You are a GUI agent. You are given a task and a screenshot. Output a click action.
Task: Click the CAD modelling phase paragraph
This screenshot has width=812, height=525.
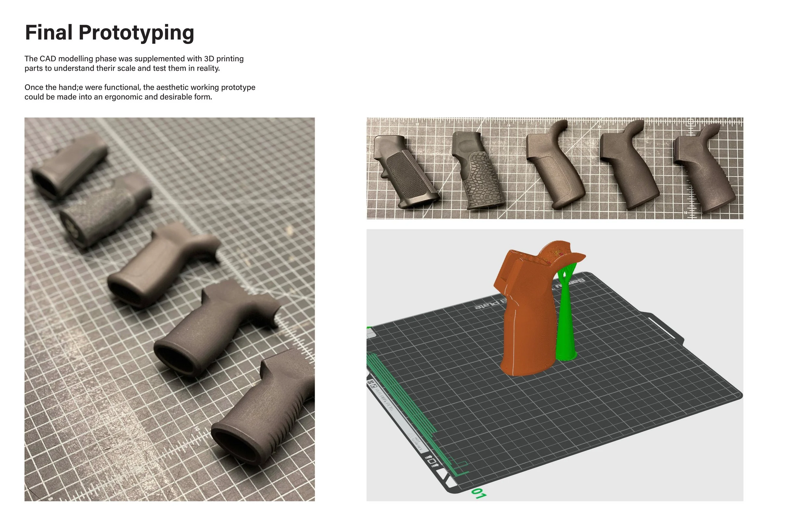[x=134, y=63]
